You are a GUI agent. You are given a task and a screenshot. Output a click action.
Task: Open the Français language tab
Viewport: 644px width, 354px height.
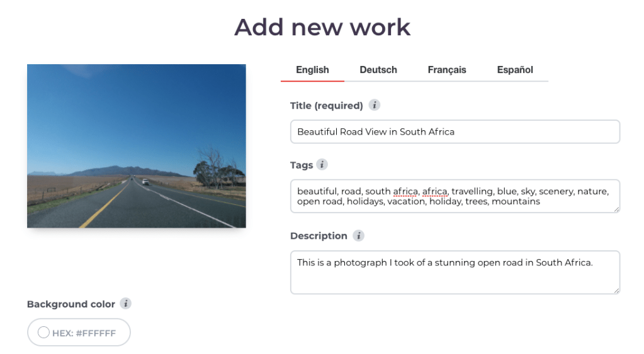tap(446, 70)
